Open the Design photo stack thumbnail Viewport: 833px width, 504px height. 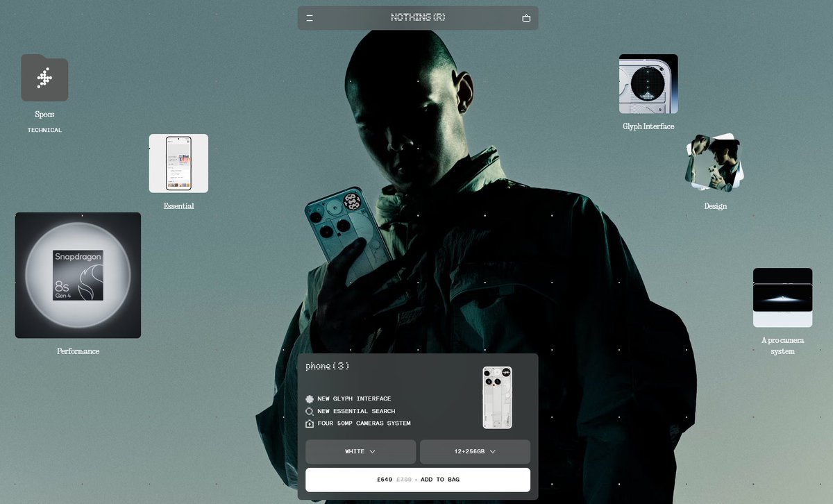pyautogui.click(x=714, y=163)
